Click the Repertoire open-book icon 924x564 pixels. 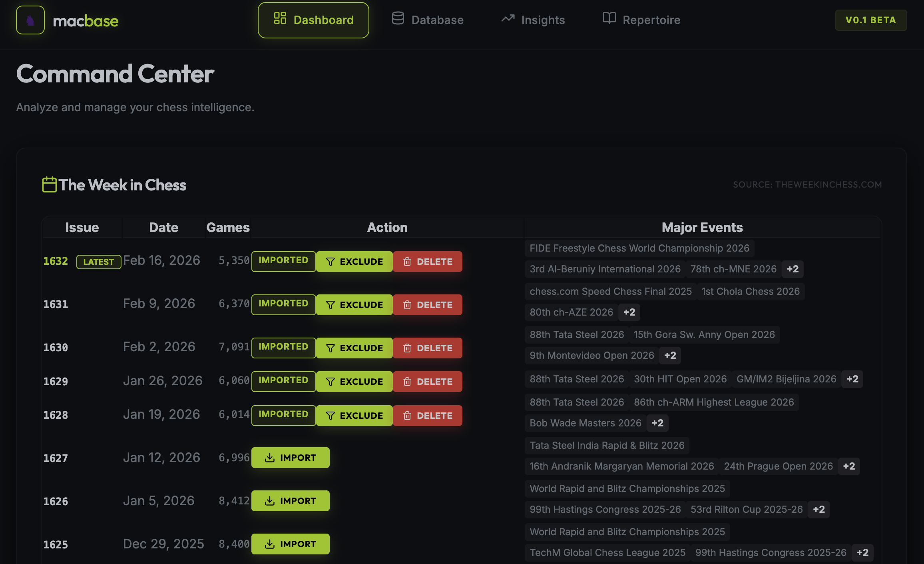[609, 18]
